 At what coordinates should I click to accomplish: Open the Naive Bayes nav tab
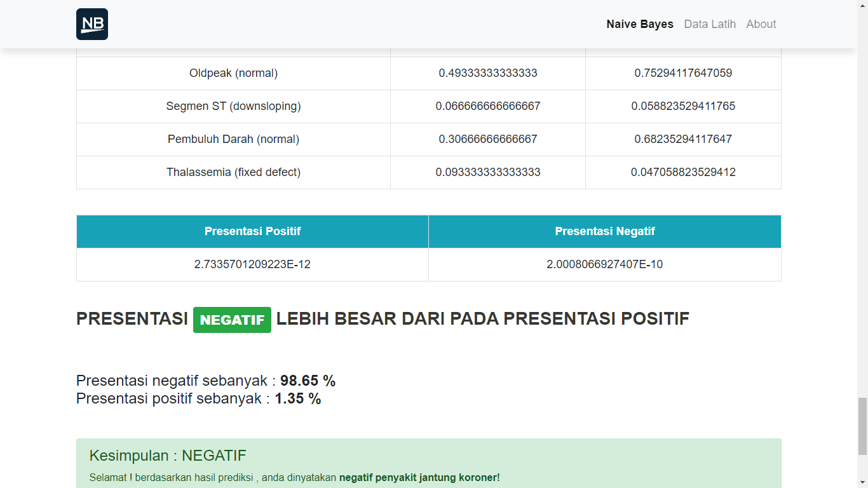coord(639,24)
